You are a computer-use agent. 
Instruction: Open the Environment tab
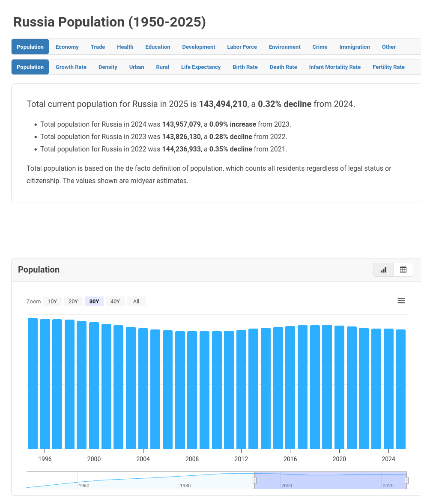[x=284, y=47]
